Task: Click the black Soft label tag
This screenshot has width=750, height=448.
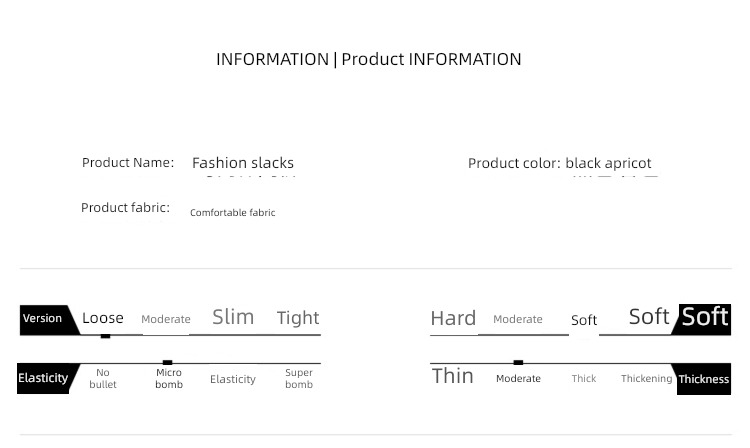Action: click(702, 318)
